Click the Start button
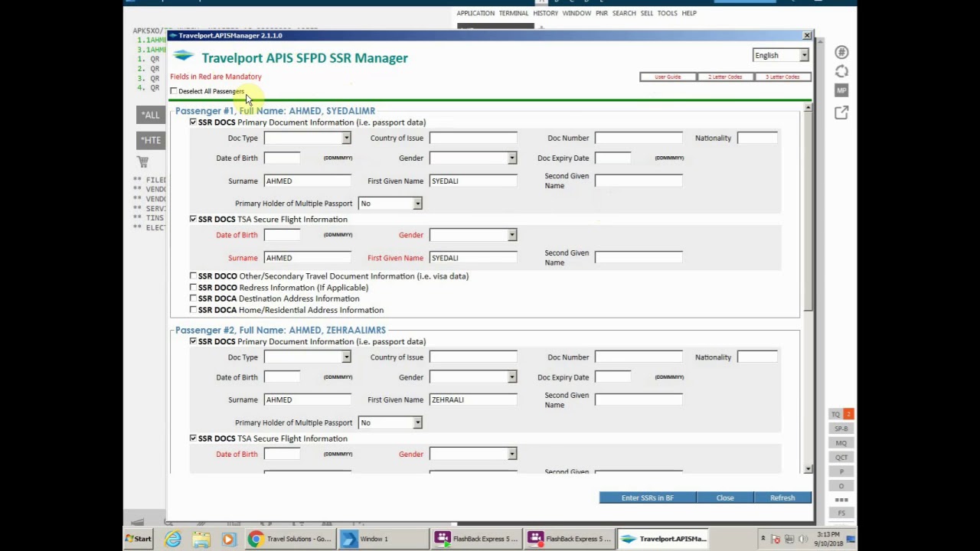 tap(139, 539)
